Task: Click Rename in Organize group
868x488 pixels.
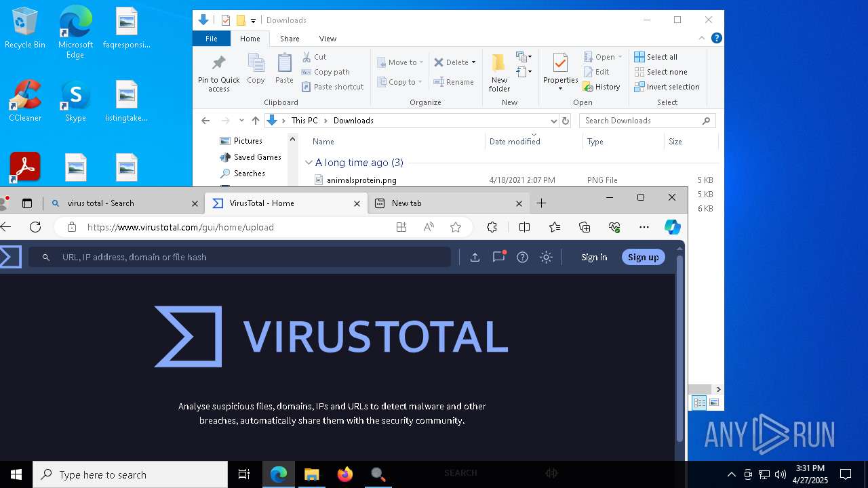Action: click(x=454, y=82)
